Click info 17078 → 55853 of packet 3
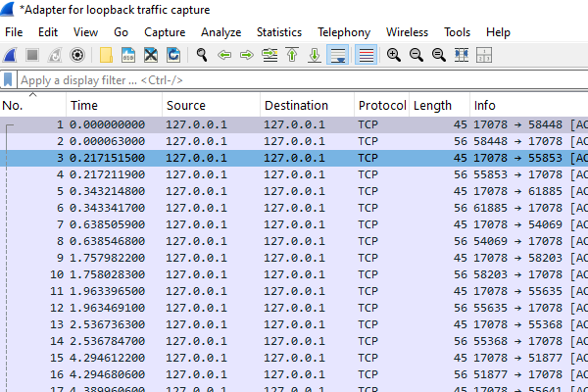This screenshot has width=588, height=392. 517,158
